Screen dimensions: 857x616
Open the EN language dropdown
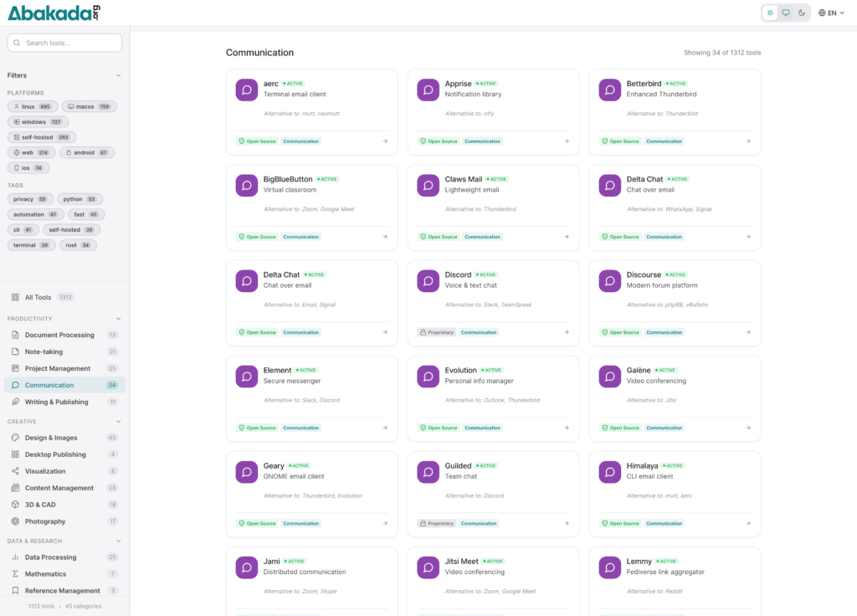point(831,13)
